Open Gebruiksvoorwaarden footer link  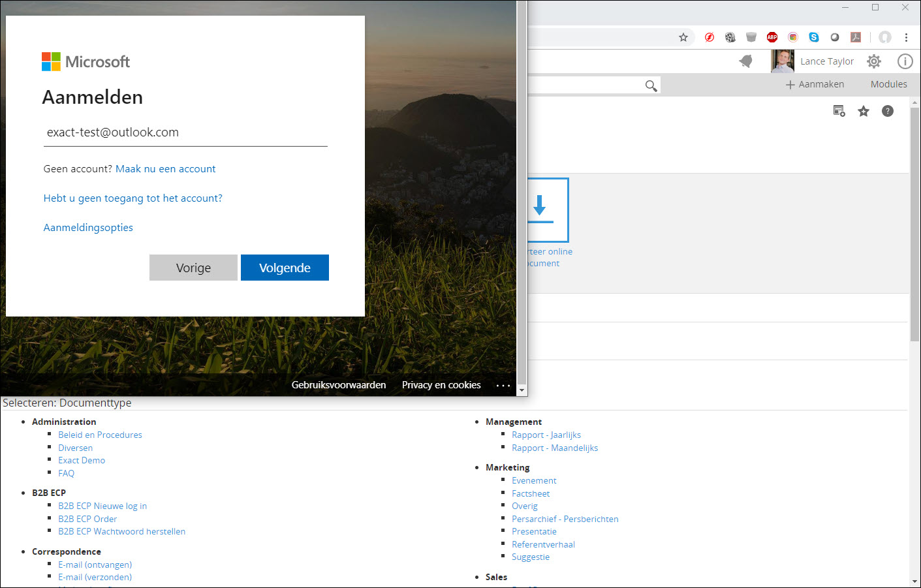tap(339, 385)
